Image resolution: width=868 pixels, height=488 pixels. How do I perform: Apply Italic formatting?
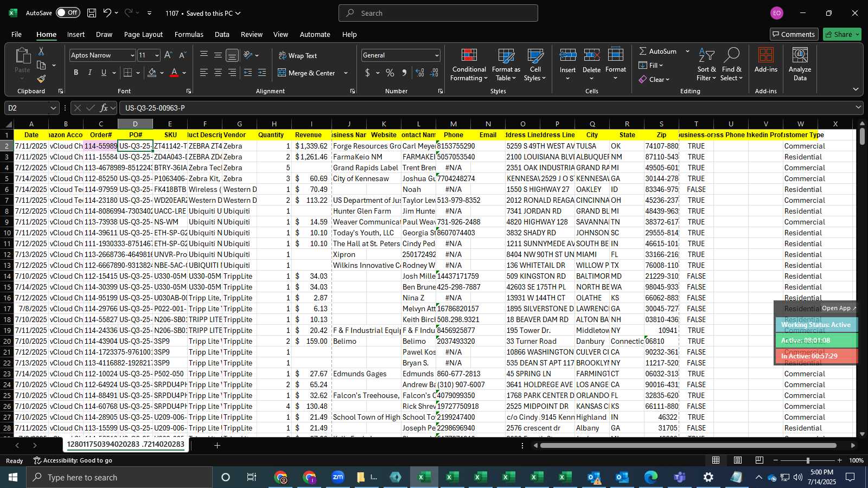pyautogui.click(x=90, y=73)
